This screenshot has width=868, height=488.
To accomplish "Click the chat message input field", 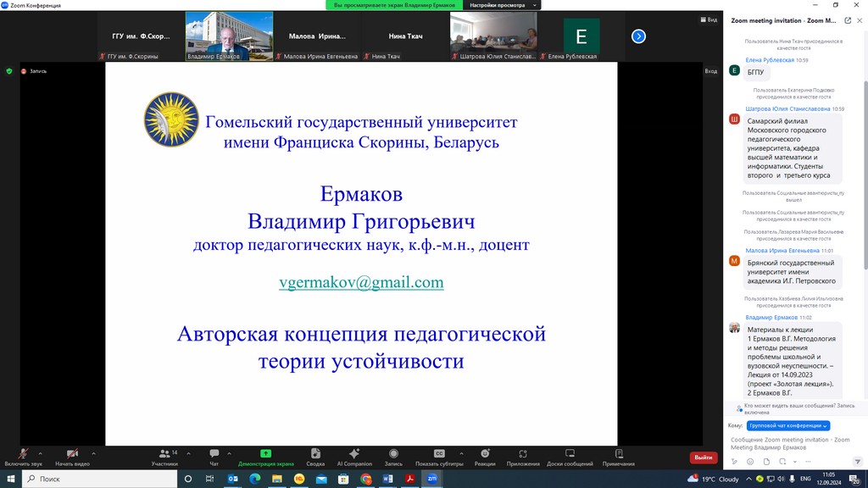I will tap(793, 444).
